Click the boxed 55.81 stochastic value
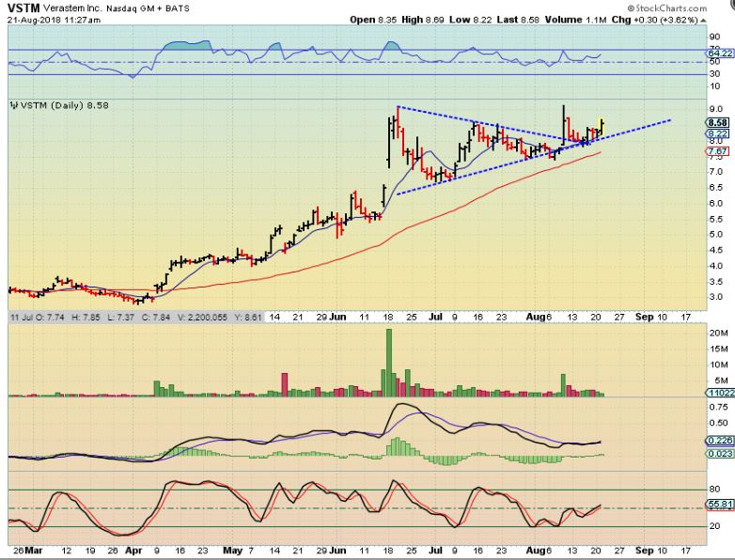This screenshot has width=735, height=560. tap(720, 505)
